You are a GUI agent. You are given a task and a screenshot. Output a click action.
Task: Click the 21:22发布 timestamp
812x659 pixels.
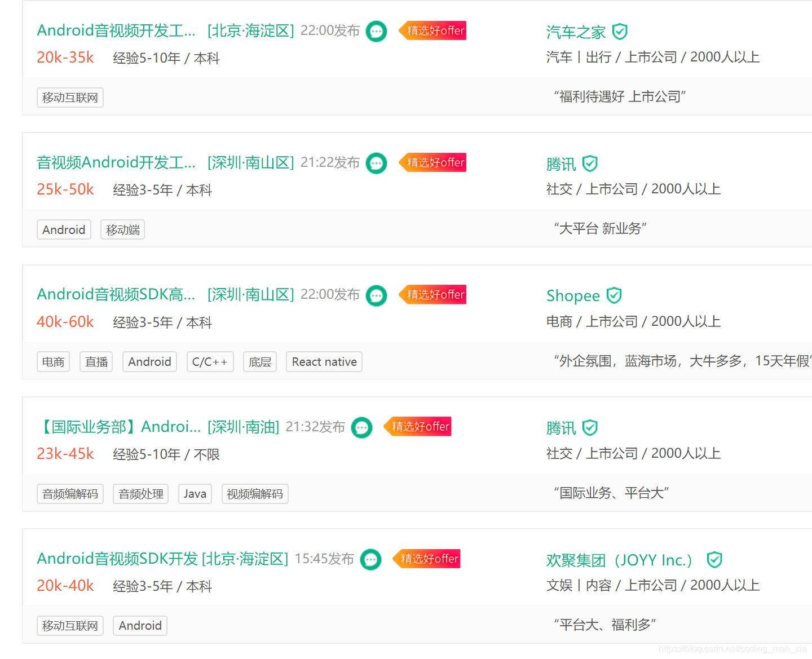coord(330,162)
